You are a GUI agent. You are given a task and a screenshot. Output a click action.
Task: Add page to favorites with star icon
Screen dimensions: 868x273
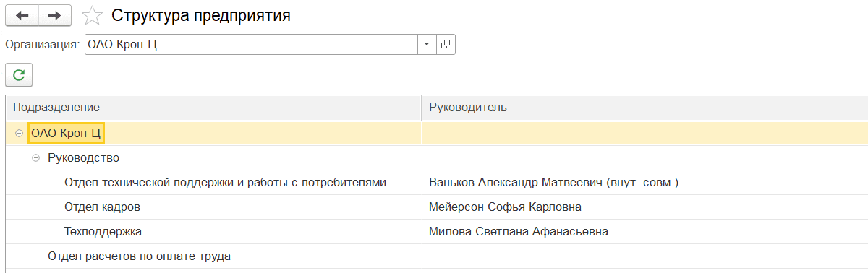[x=91, y=15]
